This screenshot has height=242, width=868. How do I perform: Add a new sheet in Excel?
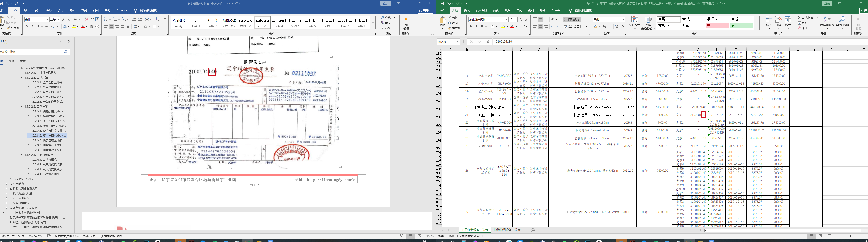(533, 230)
